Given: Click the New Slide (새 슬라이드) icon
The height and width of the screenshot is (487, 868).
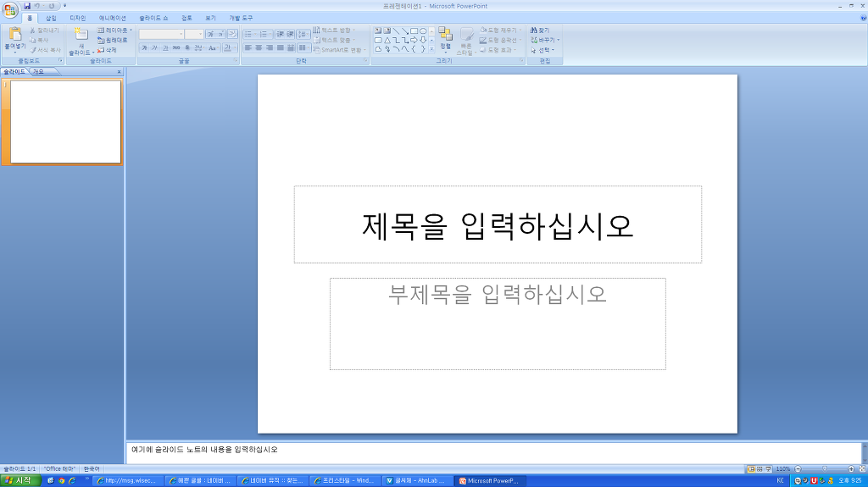Looking at the screenshot, I should [81, 34].
